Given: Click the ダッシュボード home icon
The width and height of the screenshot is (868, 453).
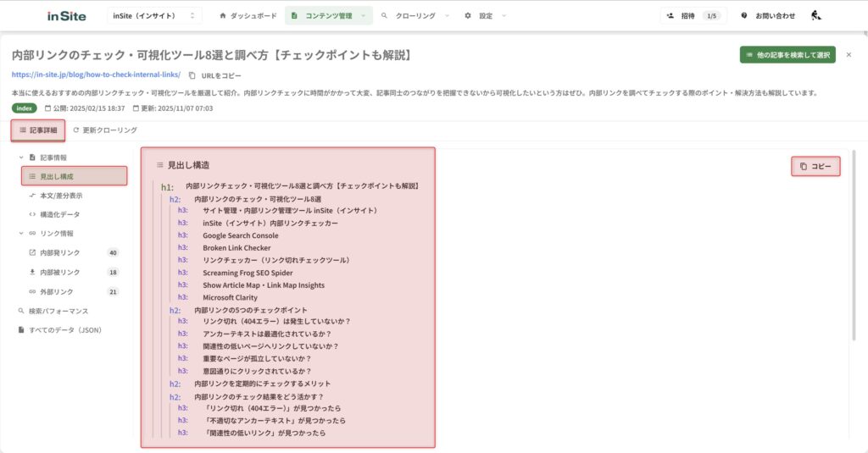Looking at the screenshot, I should (x=223, y=16).
